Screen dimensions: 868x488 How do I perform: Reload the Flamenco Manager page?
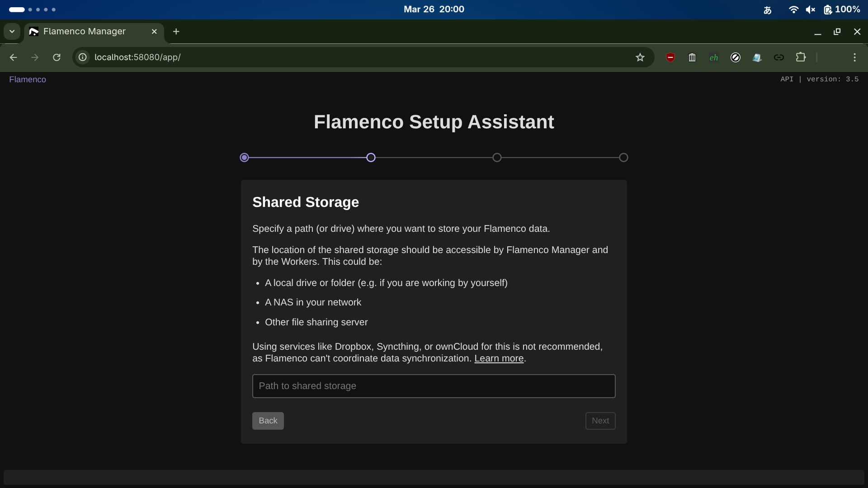pos(57,57)
